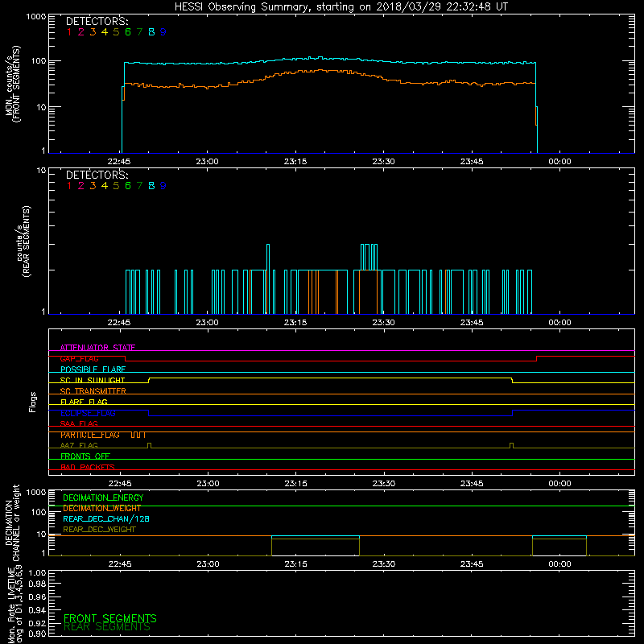Select the 1000 tick on the decimation axis
The height and width of the screenshot is (644, 644).
tap(36, 492)
